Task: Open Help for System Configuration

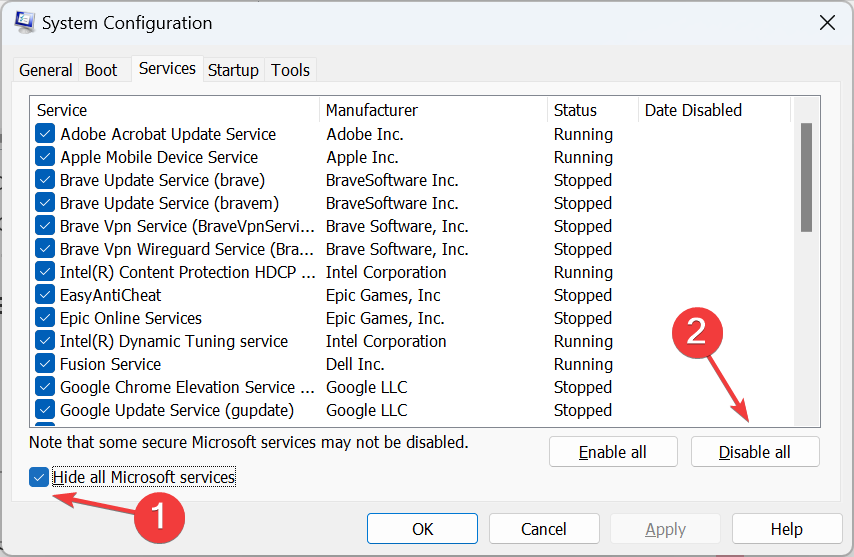Action: coord(786,529)
